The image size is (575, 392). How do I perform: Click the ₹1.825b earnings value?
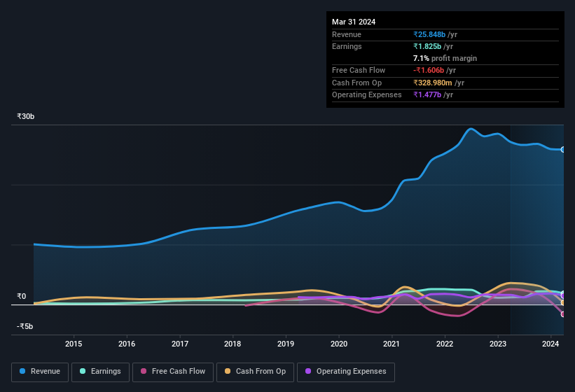click(427, 46)
